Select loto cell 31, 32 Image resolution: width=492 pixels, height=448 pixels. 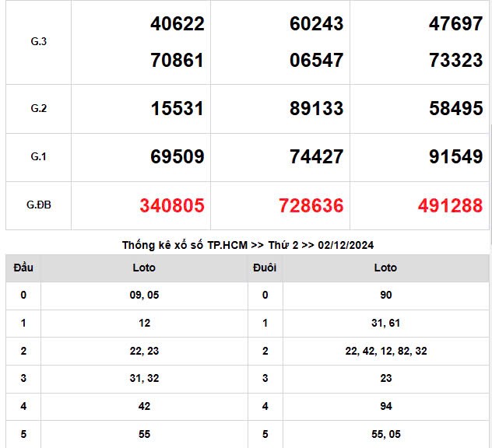[144, 379]
